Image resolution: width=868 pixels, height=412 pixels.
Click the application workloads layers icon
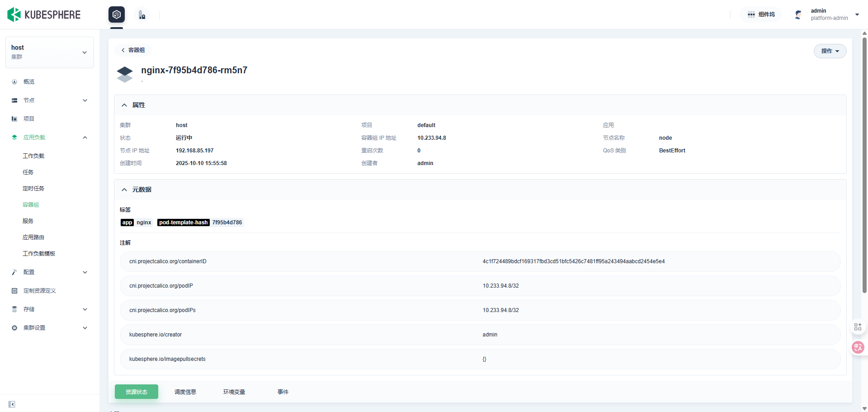14,137
